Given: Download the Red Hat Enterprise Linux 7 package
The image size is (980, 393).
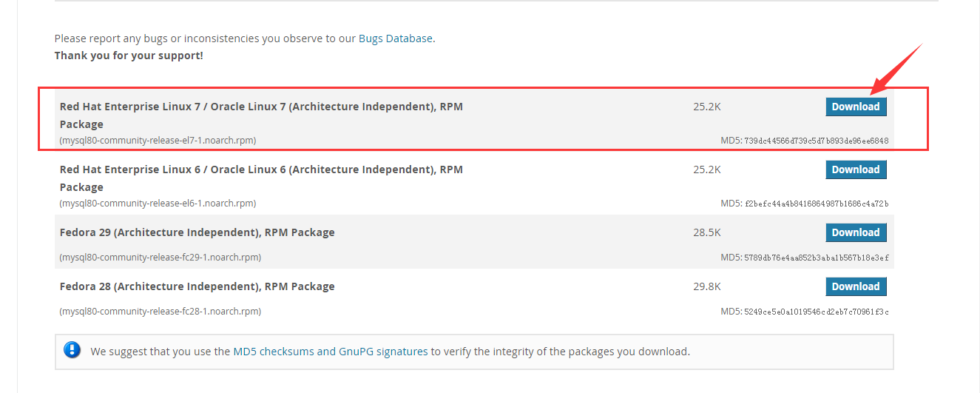Looking at the screenshot, I should click(x=856, y=107).
